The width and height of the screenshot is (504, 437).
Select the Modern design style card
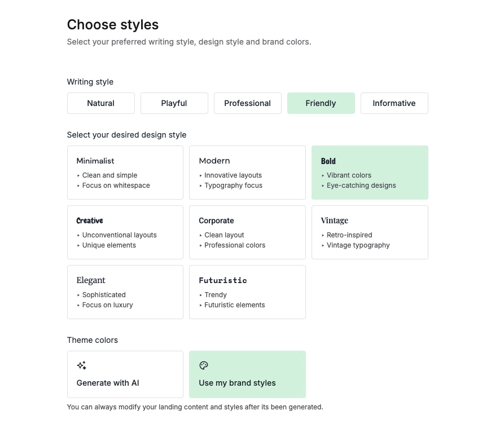point(247,172)
